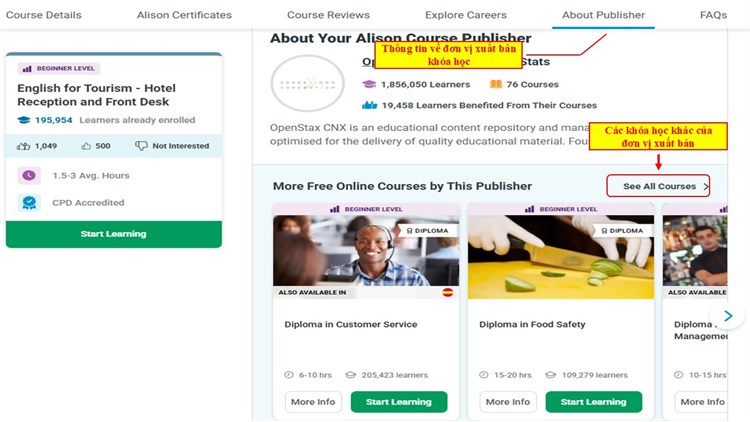Viewport: 750px width, 422px height.
Task: Click next arrow on course carousel
Action: (x=728, y=316)
